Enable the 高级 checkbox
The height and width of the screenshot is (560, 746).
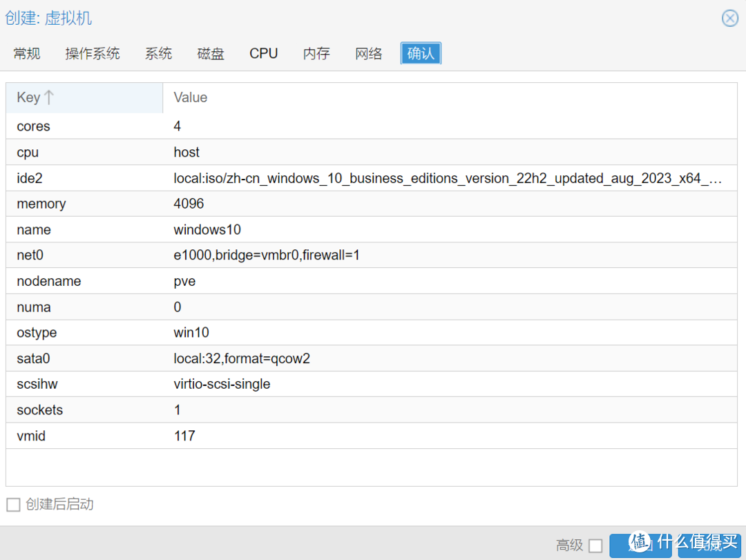pyautogui.click(x=595, y=545)
